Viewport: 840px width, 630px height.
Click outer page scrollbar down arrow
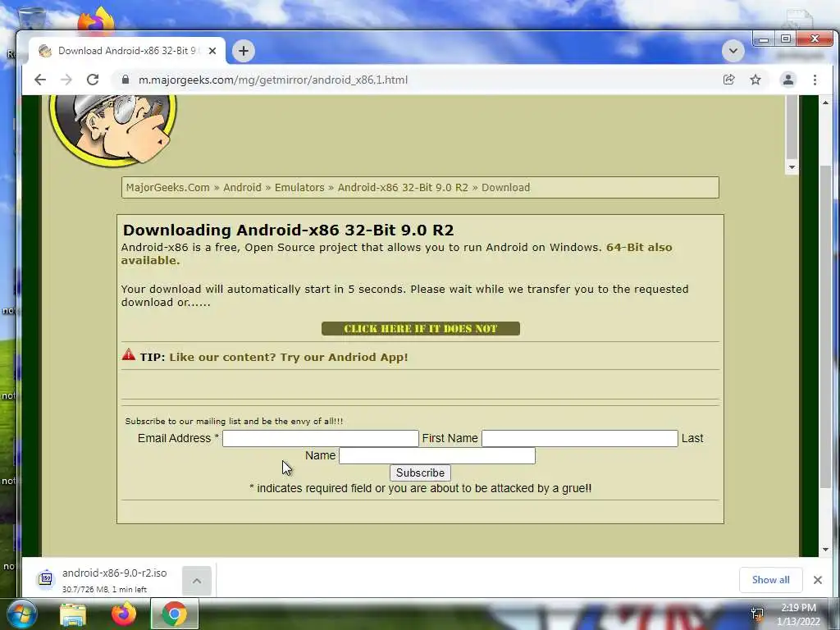point(825,550)
